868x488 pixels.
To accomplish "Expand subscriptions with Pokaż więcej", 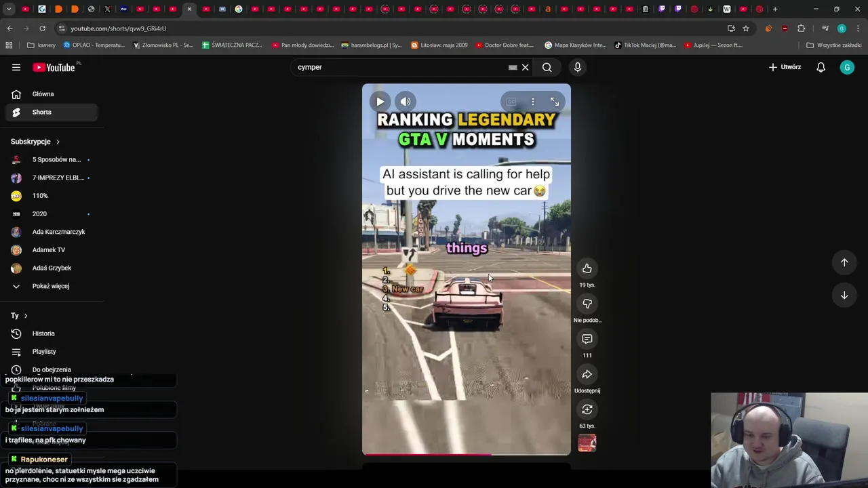I will click(x=52, y=286).
